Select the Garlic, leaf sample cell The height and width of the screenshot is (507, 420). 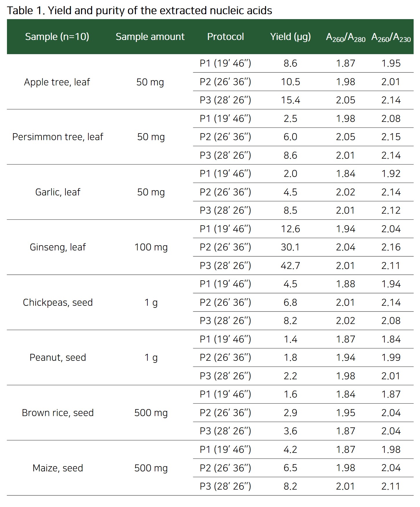coord(58,192)
